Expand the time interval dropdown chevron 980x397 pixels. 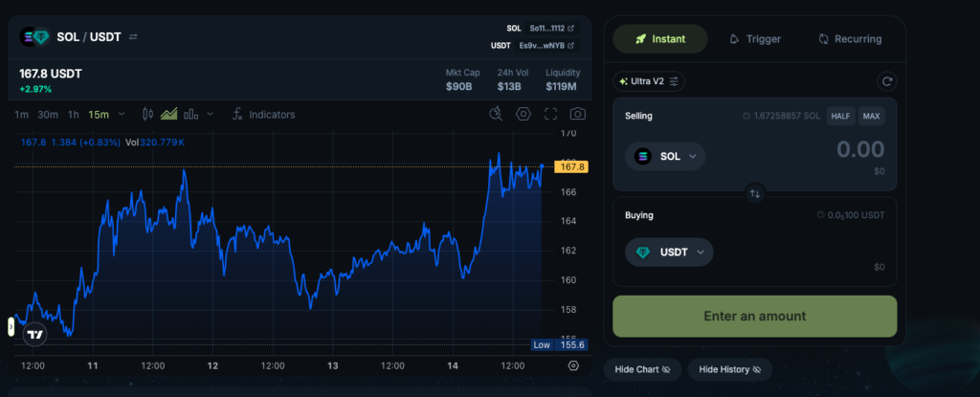pyautogui.click(x=122, y=115)
